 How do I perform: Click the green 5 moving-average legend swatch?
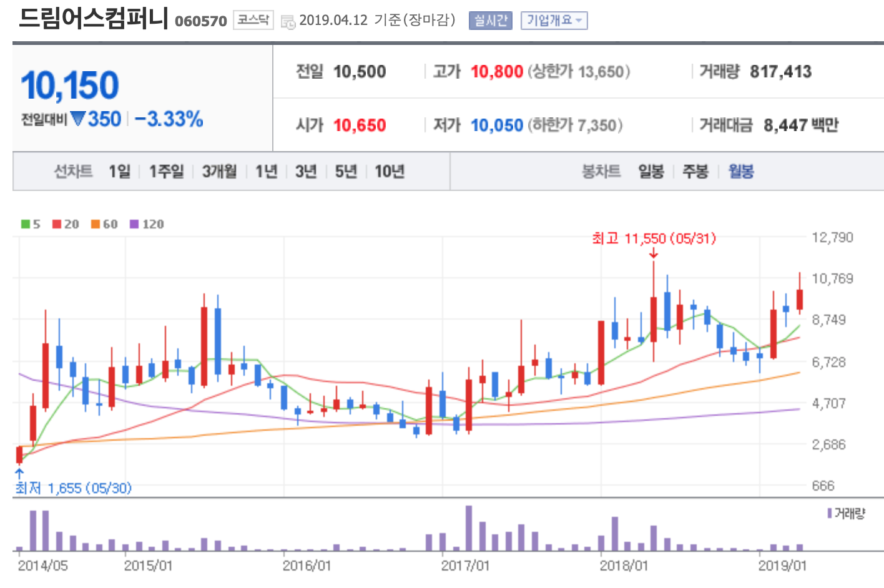pyautogui.click(x=26, y=224)
